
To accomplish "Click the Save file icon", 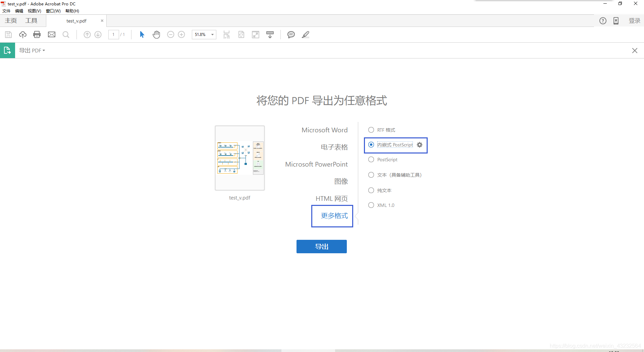I will tap(8, 35).
